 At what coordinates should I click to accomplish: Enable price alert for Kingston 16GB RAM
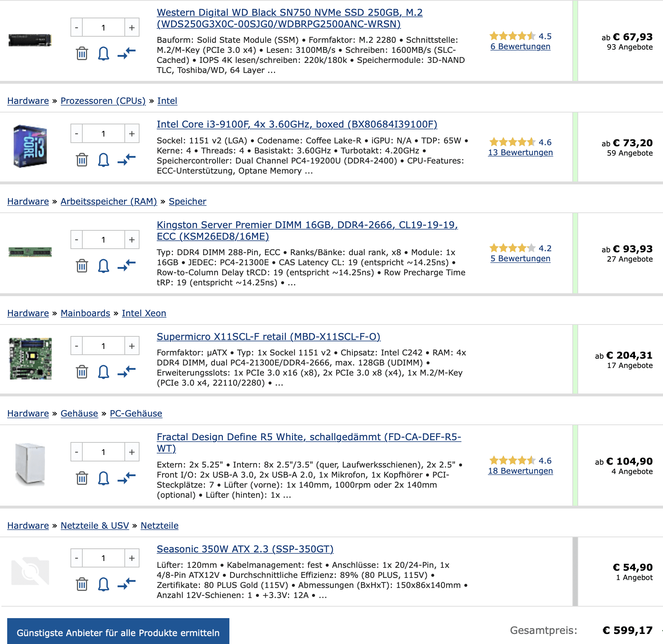[x=104, y=266]
